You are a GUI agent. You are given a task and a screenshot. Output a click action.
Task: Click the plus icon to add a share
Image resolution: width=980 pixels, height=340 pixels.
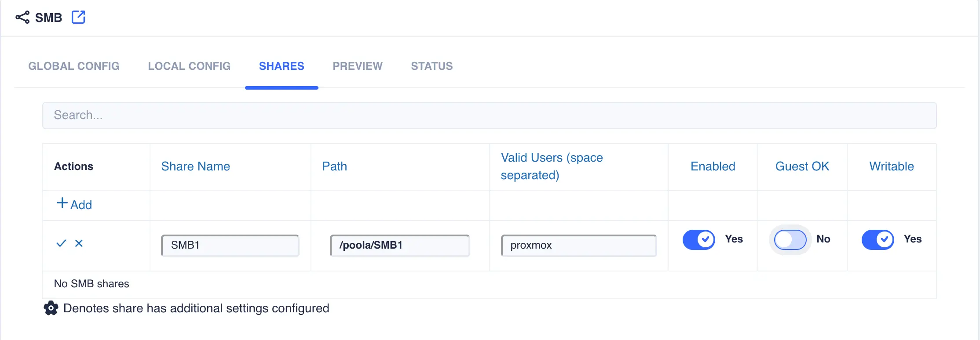click(x=61, y=203)
